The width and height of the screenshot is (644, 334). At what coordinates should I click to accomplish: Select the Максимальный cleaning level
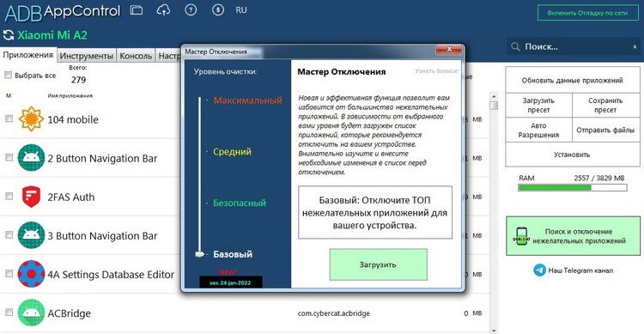pos(247,100)
